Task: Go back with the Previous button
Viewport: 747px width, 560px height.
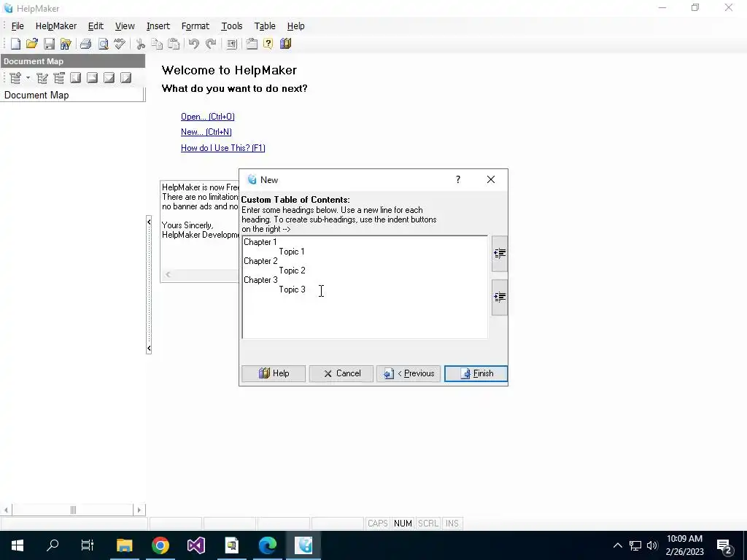Action: pyautogui.click(x=409, y=374)
